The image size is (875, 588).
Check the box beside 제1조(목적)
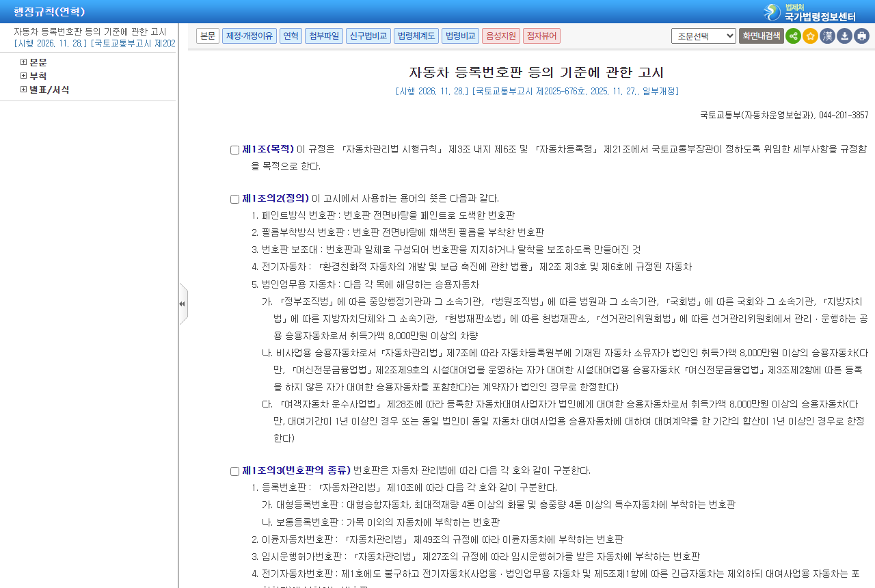pos(234,150)
